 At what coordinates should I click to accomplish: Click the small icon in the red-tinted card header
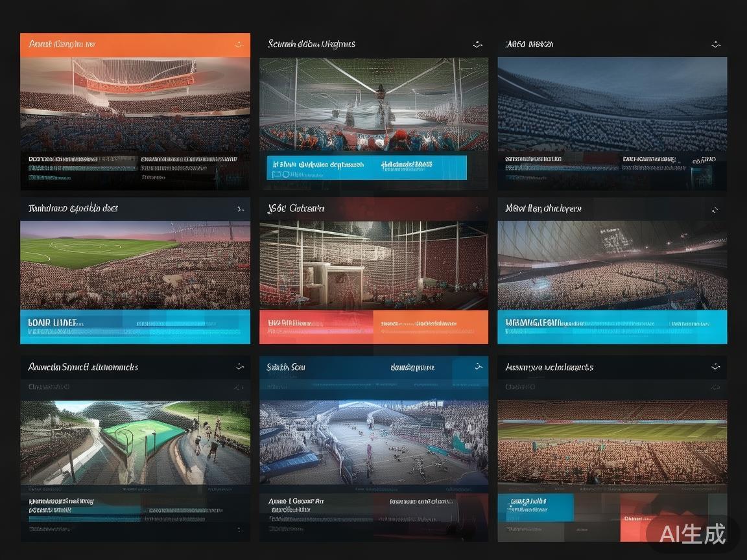(x=478, y=209)
